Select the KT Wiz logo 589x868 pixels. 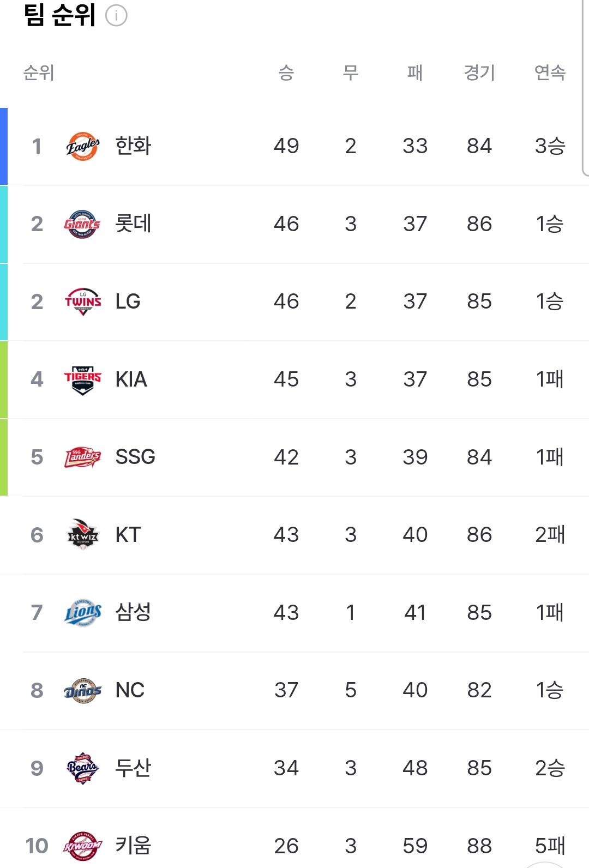(x=83, y=535)
